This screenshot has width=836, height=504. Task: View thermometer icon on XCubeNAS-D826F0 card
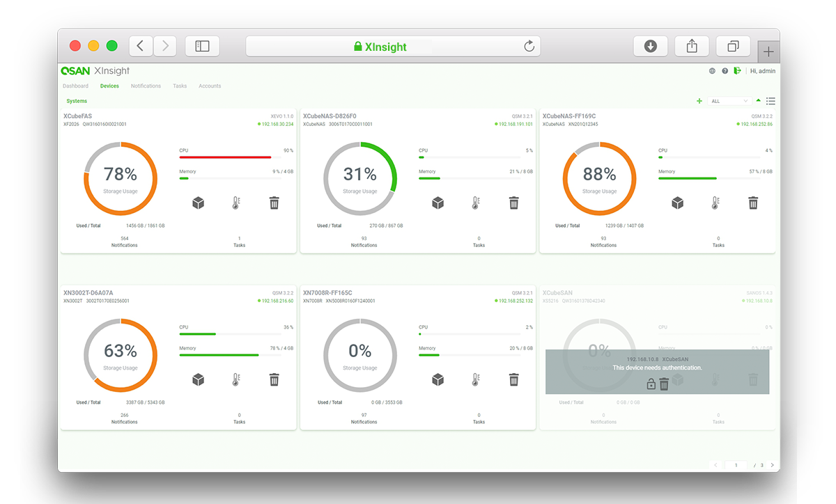click(476, 203)
